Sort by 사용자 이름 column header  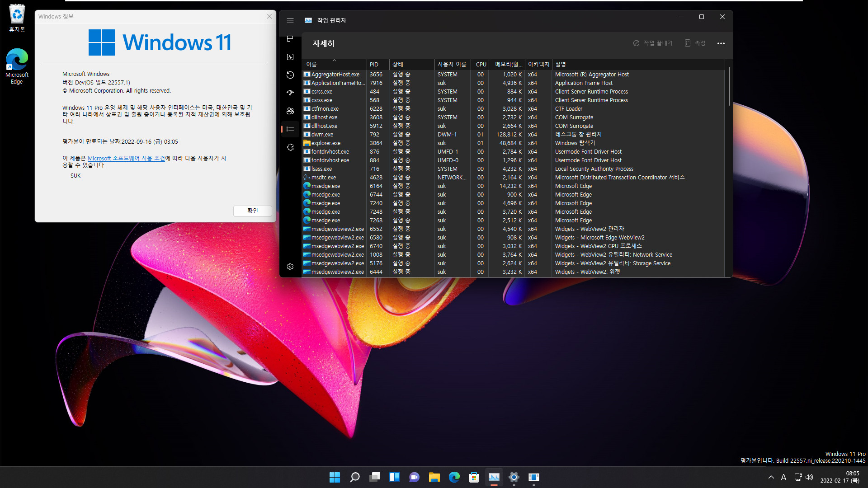pyautogui.click(x=452, y=65)
